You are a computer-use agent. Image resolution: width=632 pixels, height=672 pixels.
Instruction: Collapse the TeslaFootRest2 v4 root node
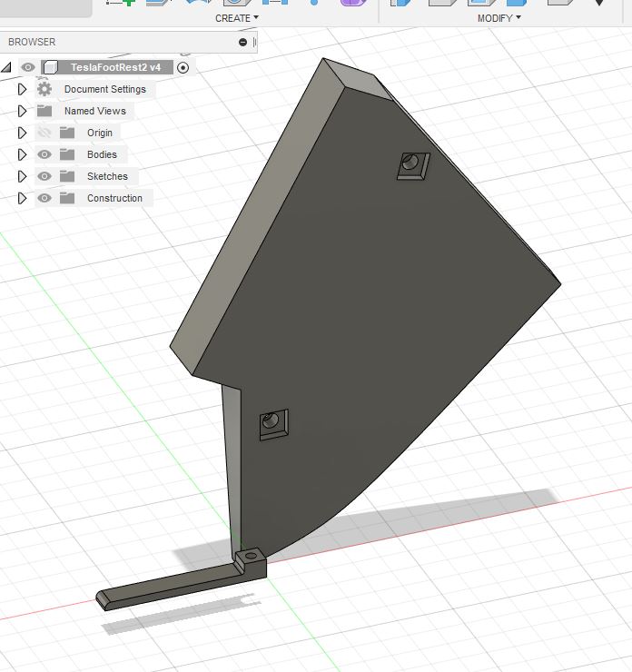click(x=6, y=67)
